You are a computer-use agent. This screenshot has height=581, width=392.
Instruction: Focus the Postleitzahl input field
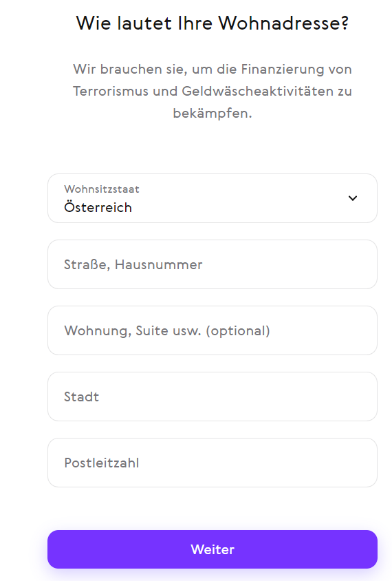point(213,463)
